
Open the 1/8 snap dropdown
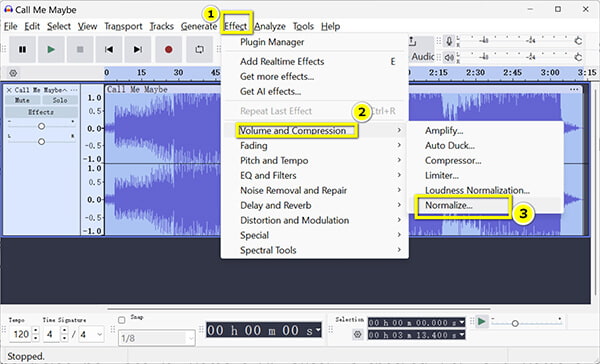pos(157,338)
